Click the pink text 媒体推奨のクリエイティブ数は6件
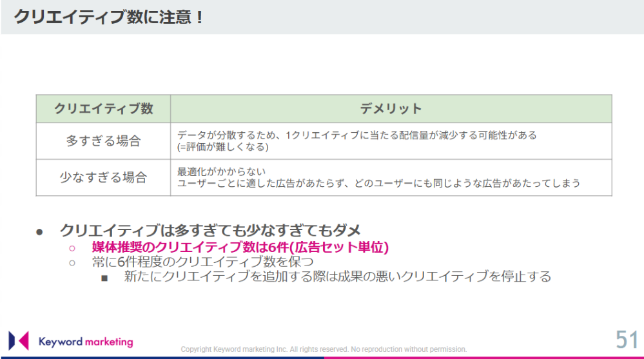This screenshot has width=644, height=359. (240, 247)
